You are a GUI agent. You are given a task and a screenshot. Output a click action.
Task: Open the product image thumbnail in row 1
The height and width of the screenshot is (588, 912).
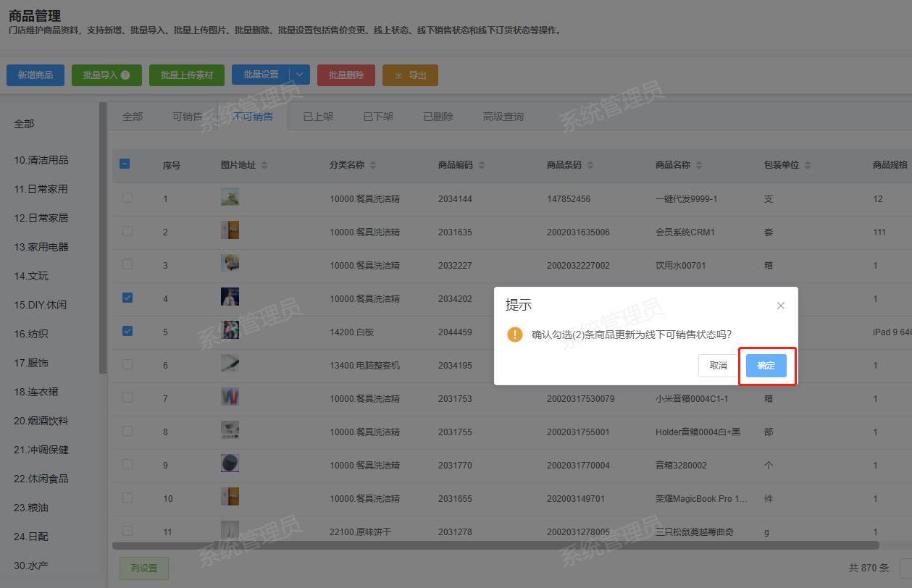[230, 197]
